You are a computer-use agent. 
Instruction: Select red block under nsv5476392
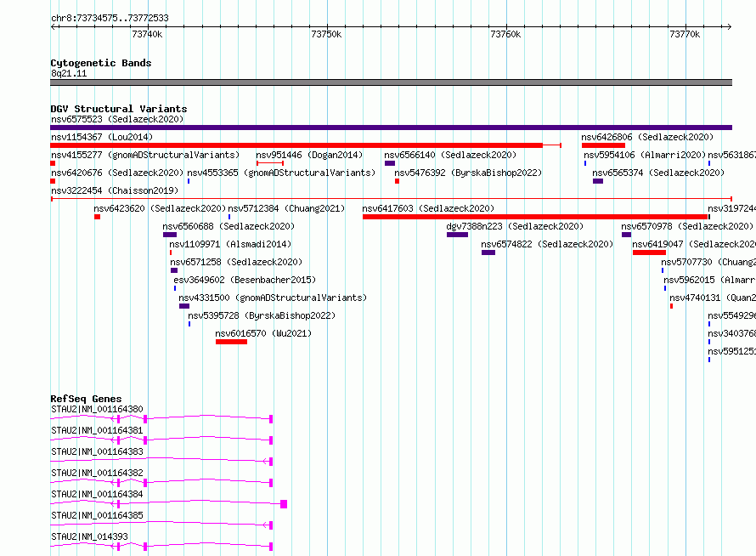coord(397,181)
